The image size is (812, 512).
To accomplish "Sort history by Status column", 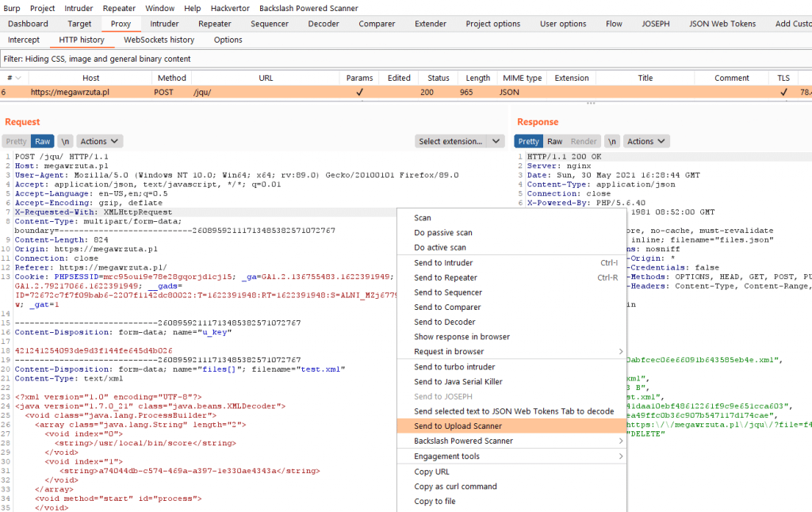I will (438, 78).
